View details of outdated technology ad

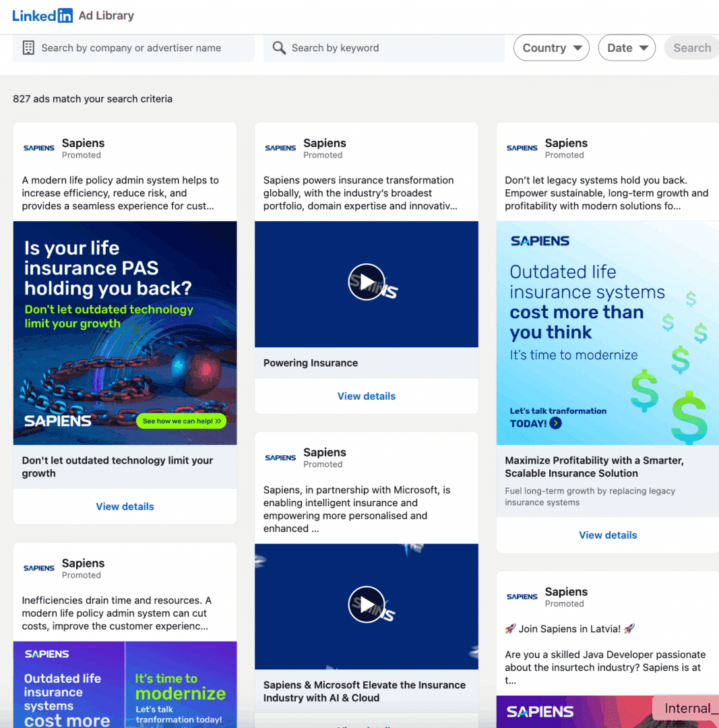[125, 506]
